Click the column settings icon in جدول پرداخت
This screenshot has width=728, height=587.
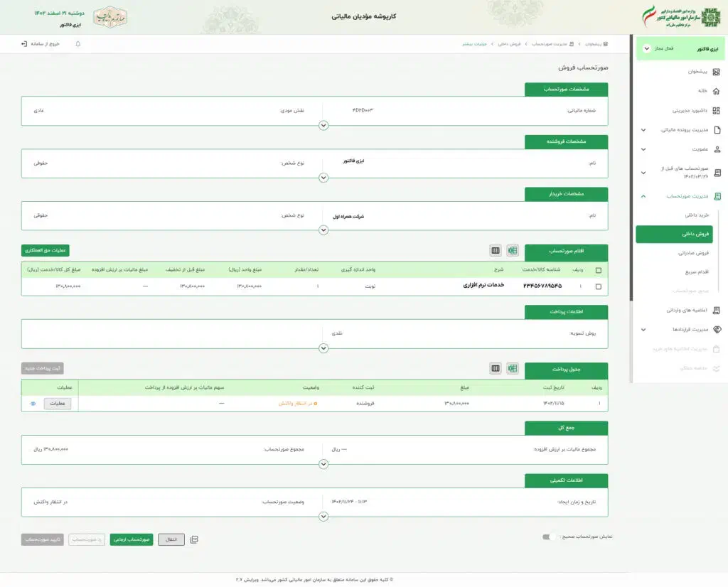[x=496, y=368]
